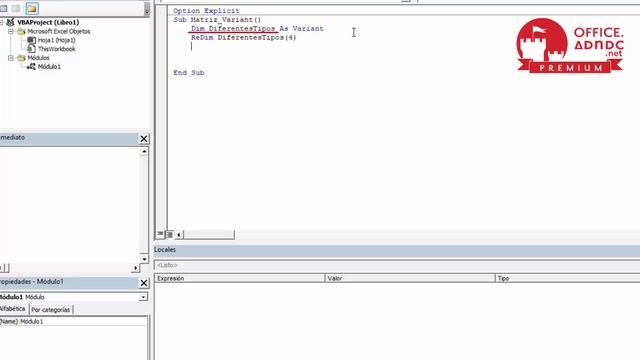The height and width of the screenshot is (360, 640).
Task: Click the VBAProject (Libro1) project icon
Action: (11, 22)
